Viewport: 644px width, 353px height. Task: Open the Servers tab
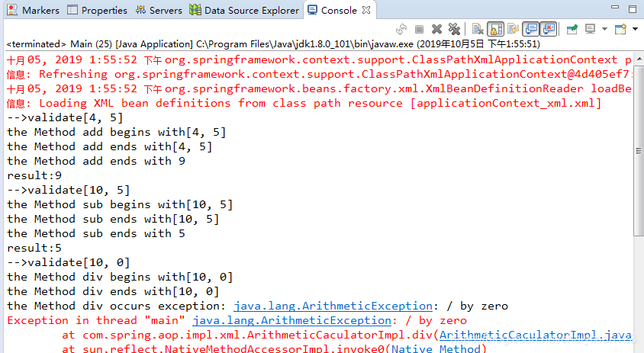point(159,10)
